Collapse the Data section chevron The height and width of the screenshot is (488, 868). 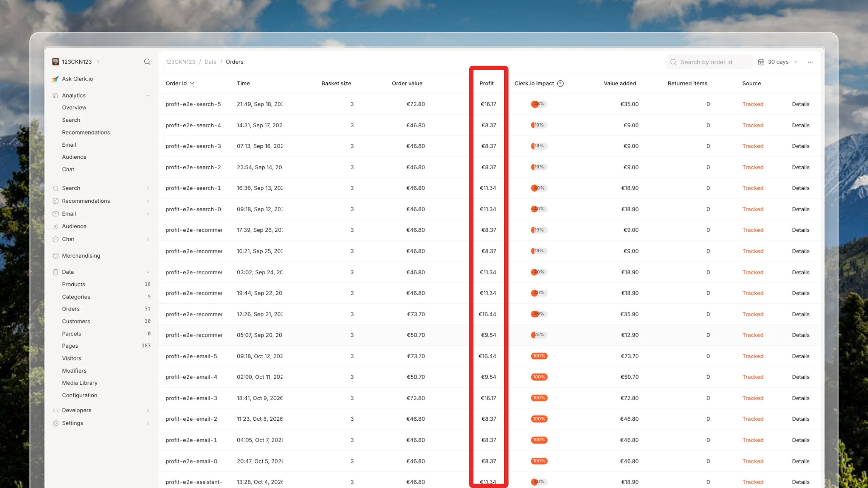[x=148, y=272]
